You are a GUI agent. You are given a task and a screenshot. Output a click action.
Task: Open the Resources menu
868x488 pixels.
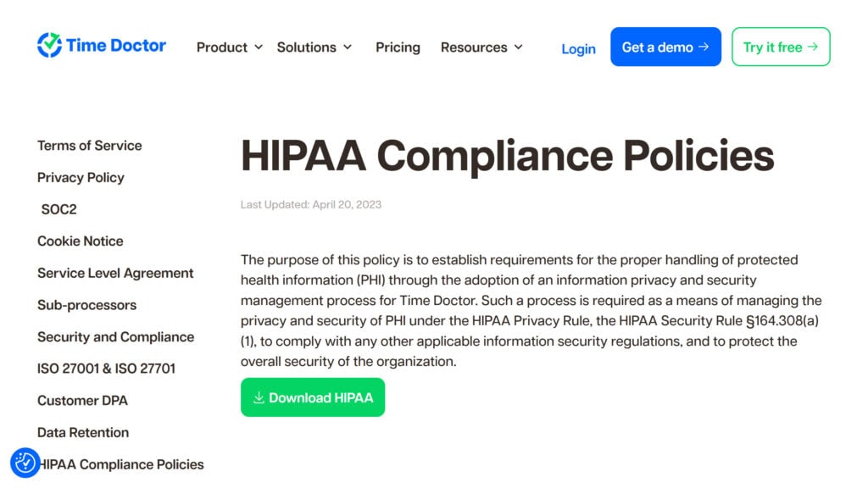tap(474, 47)
